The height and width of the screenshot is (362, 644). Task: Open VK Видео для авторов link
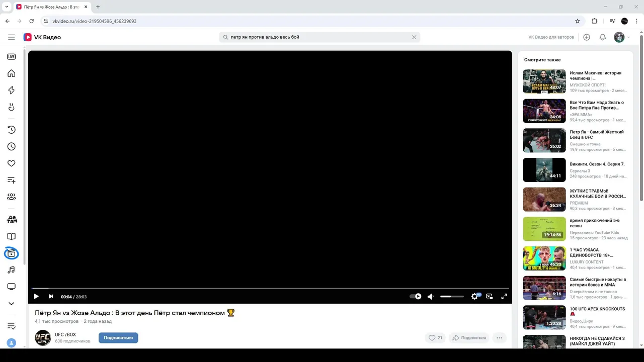coord(551,37)
